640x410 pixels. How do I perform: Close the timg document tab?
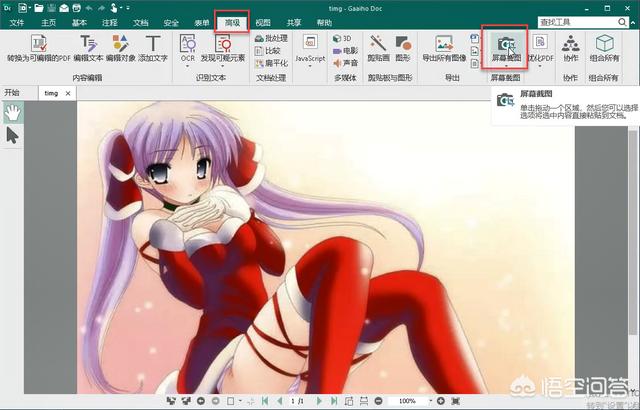(68, 93)
